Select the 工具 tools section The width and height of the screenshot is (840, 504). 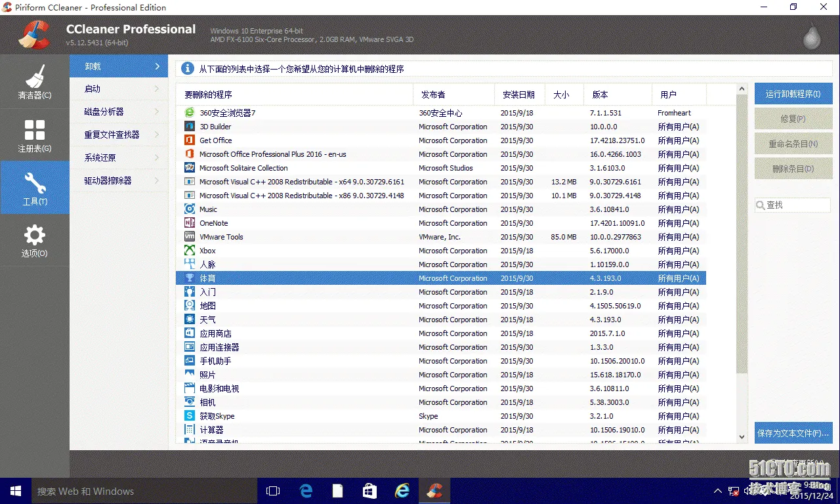click(34, 188)
